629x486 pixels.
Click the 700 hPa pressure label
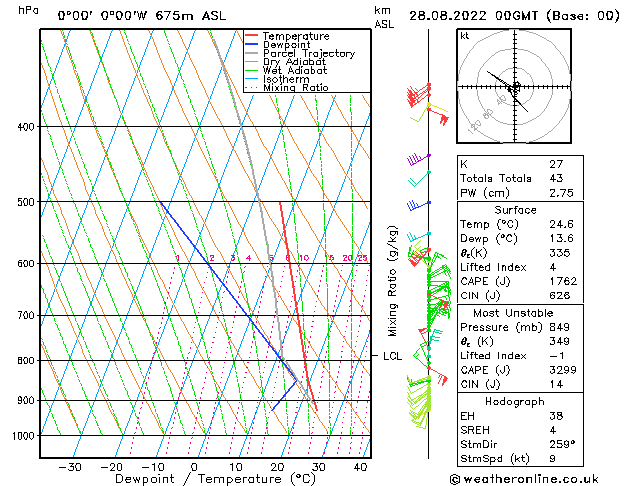pos(26,316)
